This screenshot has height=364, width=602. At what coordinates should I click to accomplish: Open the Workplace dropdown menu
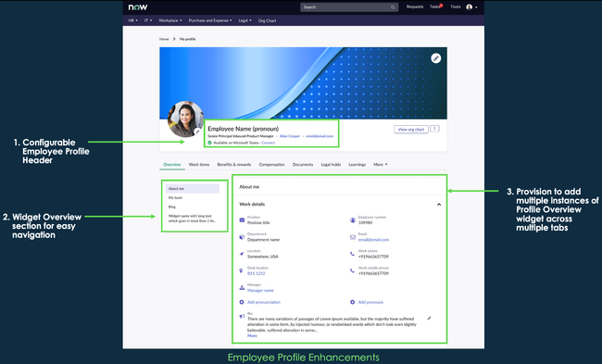coord(170,20)
